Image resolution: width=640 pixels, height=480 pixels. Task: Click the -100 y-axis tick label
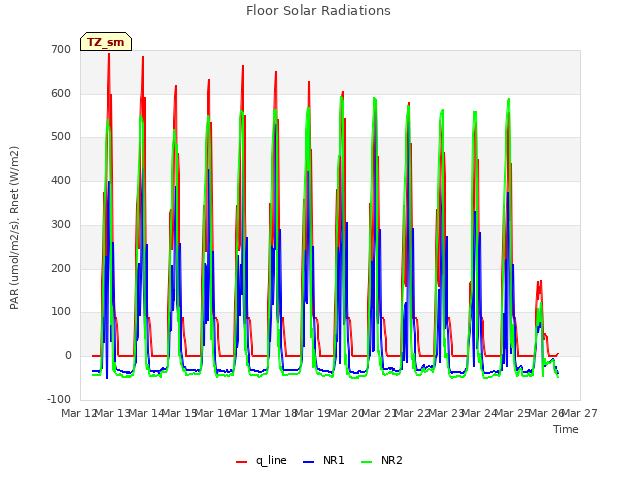coord(59,399)
